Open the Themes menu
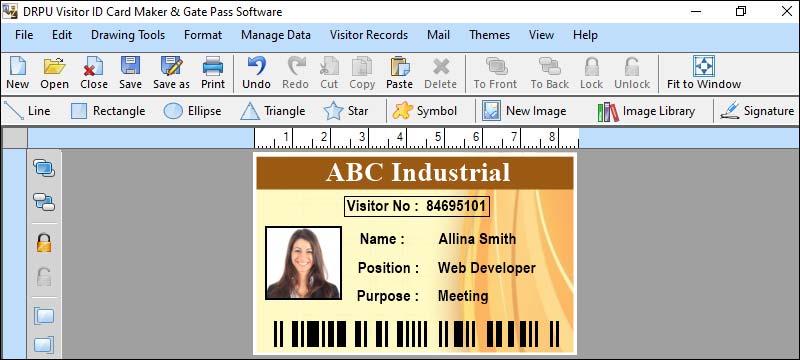This screenshot has width=800, height=360. coord(489,35)
